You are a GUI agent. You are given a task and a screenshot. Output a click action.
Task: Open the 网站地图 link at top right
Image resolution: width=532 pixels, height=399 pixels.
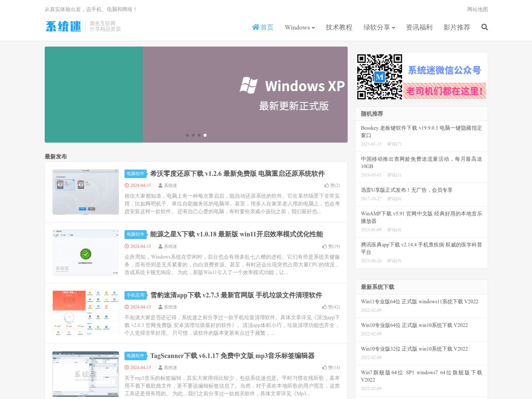(477, 9)
